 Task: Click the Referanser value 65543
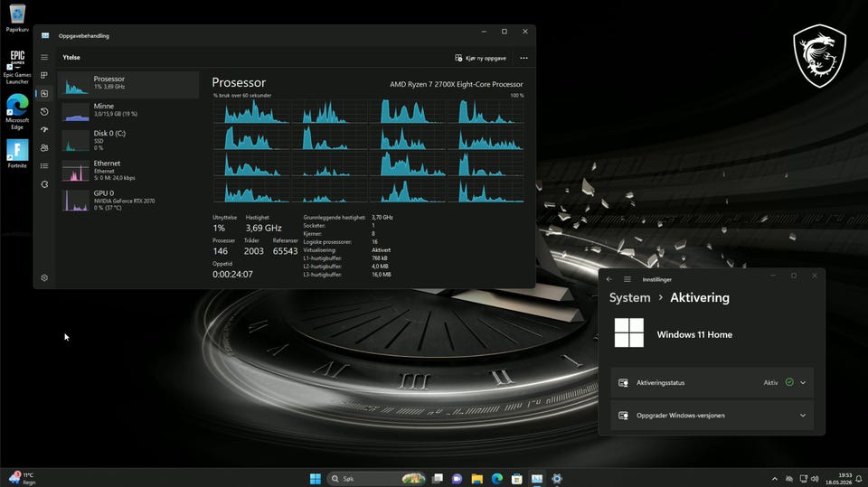pyautogui.click(x=285, y=251)
